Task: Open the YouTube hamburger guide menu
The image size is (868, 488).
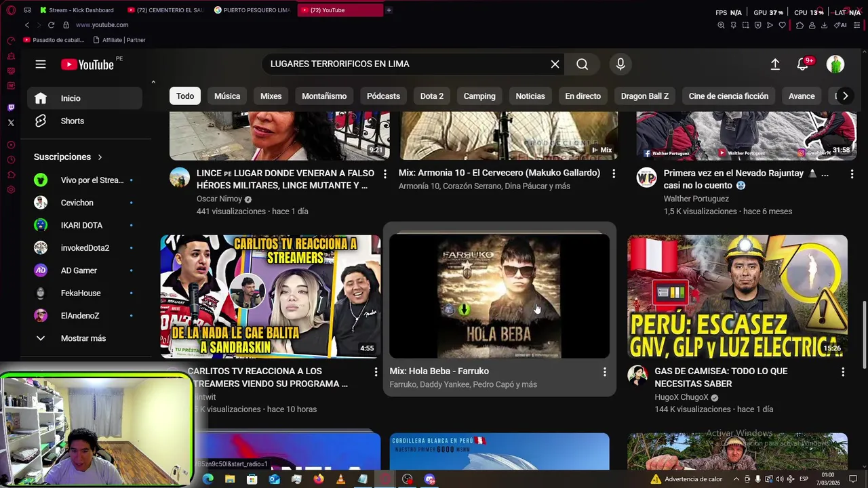Action: [41, 64]
